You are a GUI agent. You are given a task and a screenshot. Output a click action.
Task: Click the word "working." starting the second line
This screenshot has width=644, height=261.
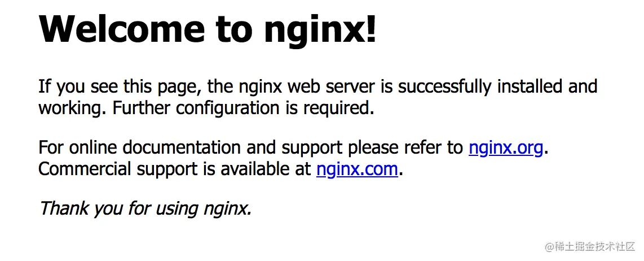pos(73,108)
